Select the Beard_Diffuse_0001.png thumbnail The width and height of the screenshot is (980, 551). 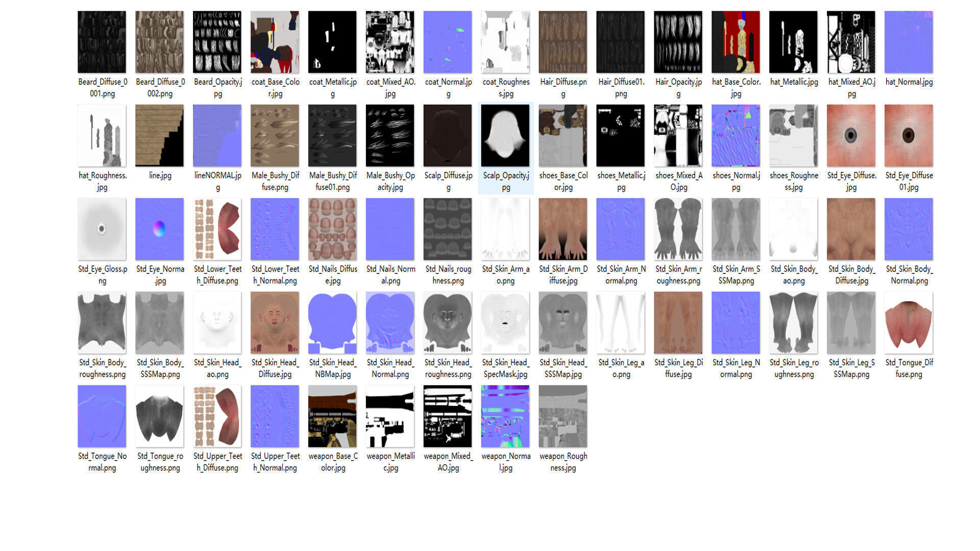coord(102,42)
